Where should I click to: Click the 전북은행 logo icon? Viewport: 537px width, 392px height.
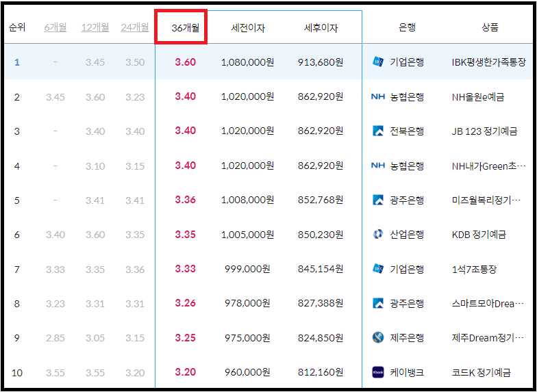pyautogui.click(x=378, y=131)
